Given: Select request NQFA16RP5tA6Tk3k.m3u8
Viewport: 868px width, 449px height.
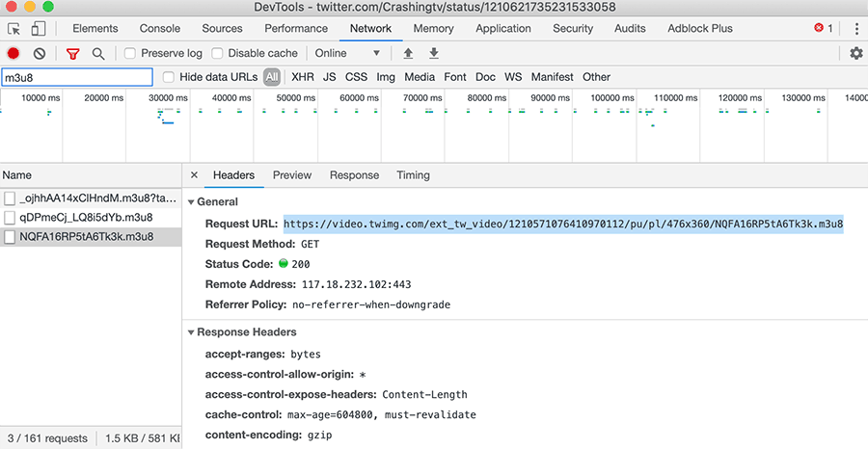Looking at the screenshot, I should 91,237.
